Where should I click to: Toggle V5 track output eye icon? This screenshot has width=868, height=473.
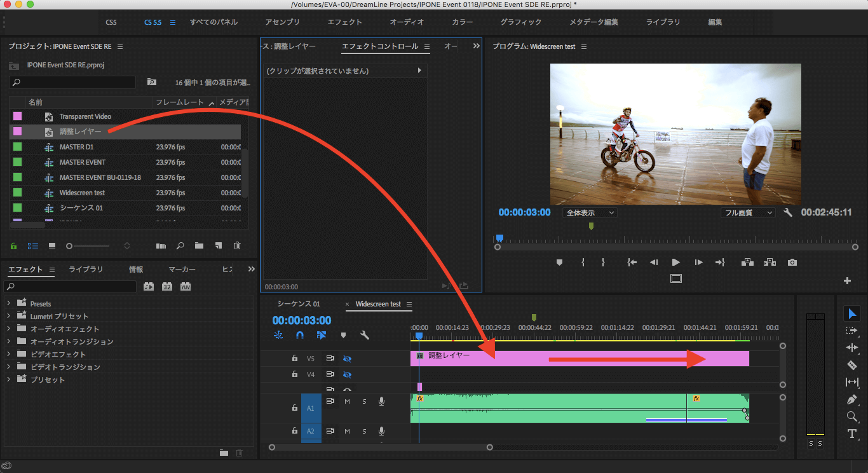coord(347,359)
